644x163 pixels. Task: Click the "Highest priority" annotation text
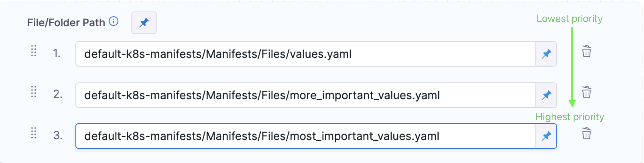[570, 117]
